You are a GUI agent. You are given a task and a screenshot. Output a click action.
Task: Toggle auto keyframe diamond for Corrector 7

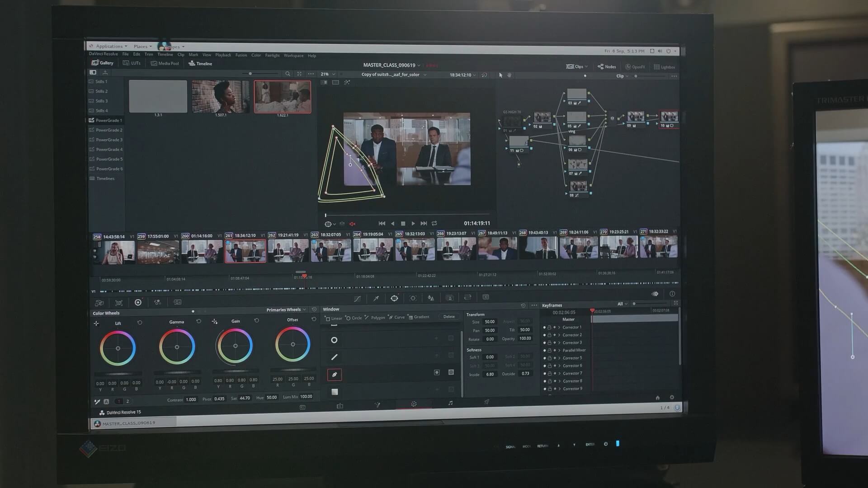[554, 373]
